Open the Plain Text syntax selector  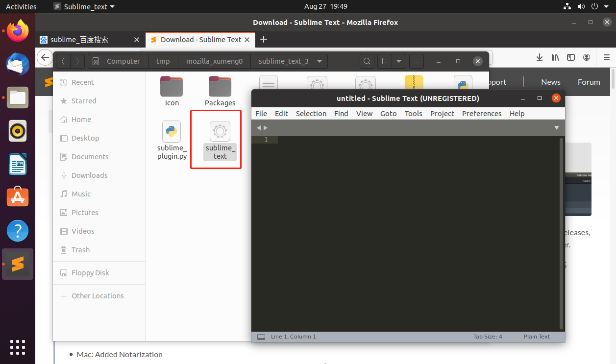pos(537,337)
